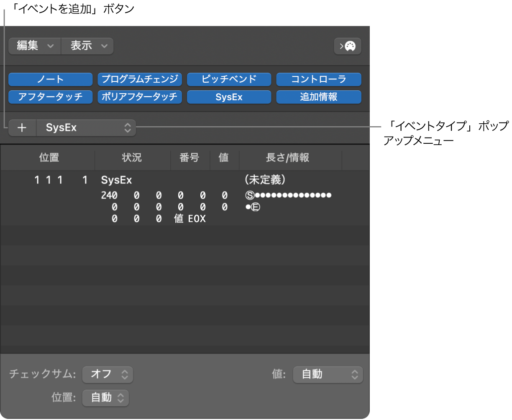Toggle the コントローラ event filter
Viewport: 512px width, 420px height.
click(x=318, y=79)
